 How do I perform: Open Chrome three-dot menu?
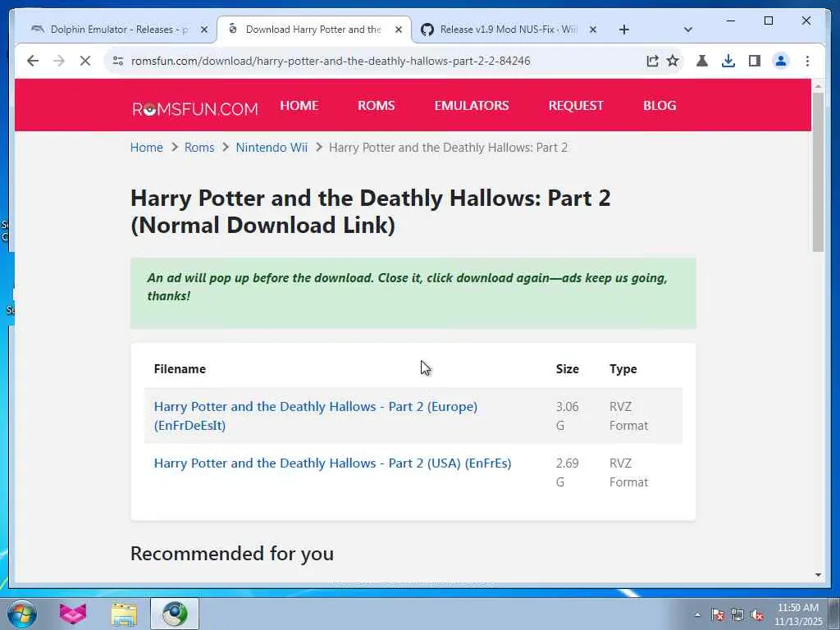click(807, 61)
